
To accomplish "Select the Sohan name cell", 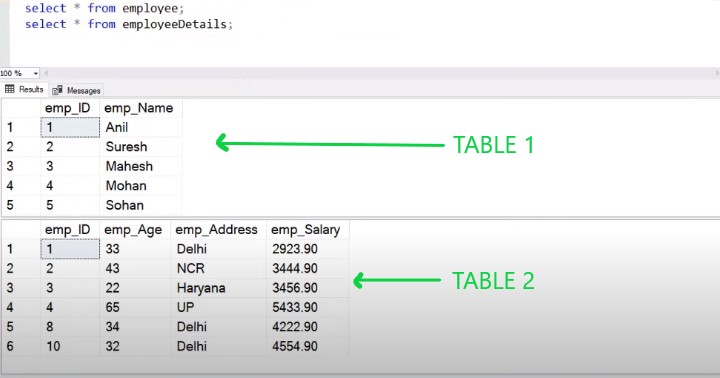I will pyautogui.click(x=141, y=205).
